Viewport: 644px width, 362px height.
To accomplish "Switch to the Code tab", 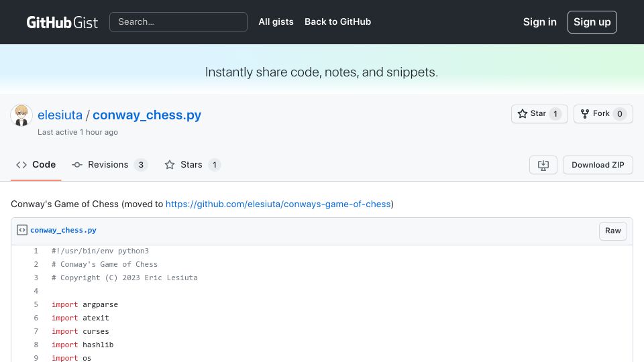I will (36, 165).
